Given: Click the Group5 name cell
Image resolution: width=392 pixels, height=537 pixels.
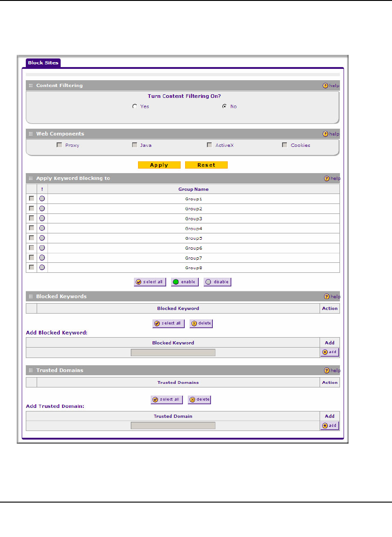Looking at the screenshot, I should pyautogui.click(x=194, y=238).
